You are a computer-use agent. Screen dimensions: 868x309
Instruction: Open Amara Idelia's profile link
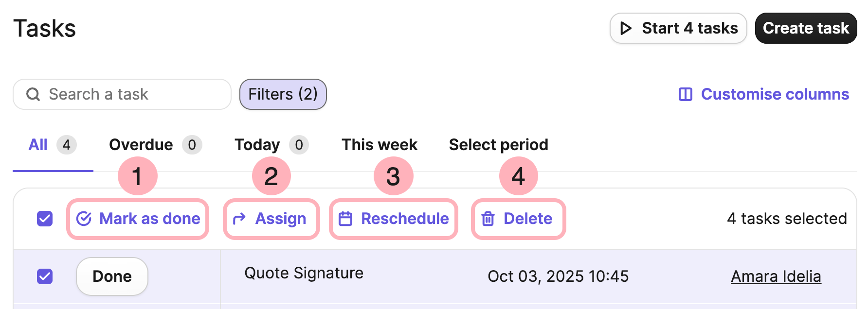point(776,276)
